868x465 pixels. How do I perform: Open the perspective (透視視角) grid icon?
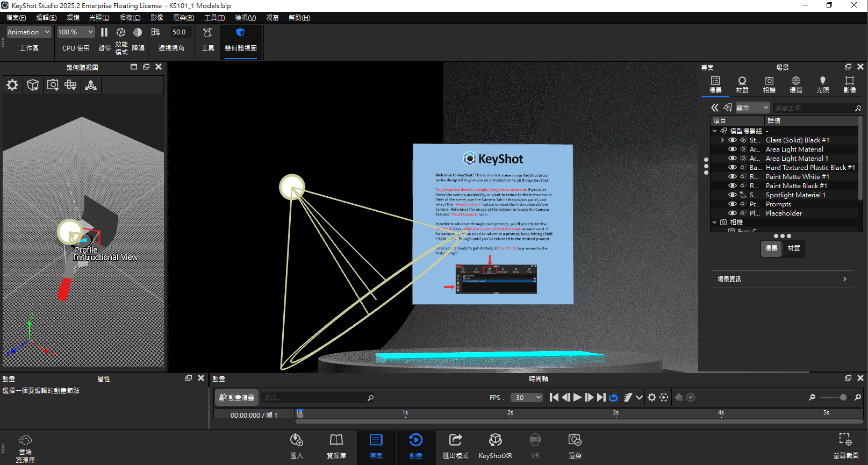(x=156, y=32)
